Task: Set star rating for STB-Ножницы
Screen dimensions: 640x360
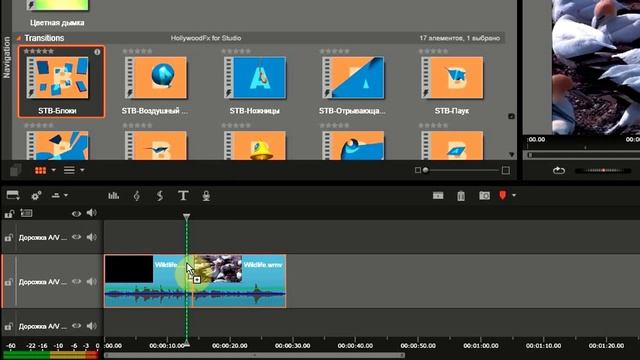Action: (x=236, y=51)
